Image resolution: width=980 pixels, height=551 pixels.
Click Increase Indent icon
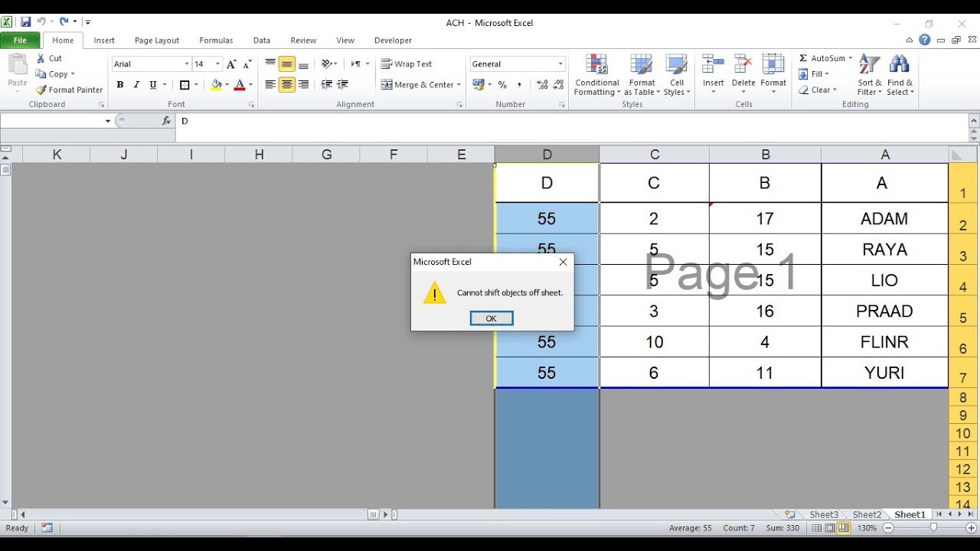coord(342,85)
